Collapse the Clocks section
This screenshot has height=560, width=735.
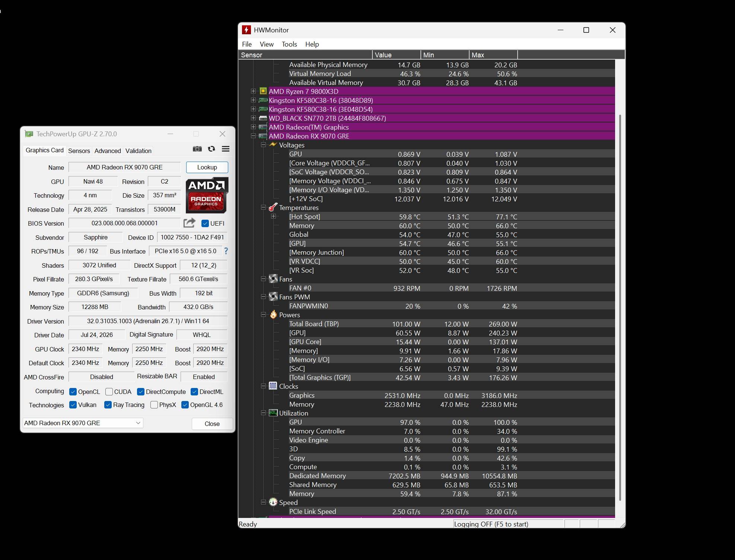[264, 386]
